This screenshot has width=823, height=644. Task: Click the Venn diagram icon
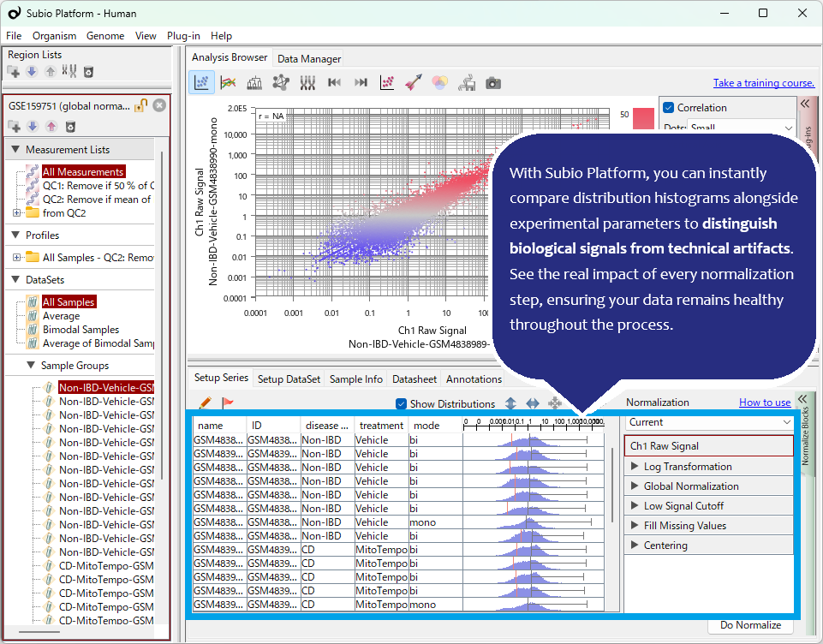click(x=439, y=82)
